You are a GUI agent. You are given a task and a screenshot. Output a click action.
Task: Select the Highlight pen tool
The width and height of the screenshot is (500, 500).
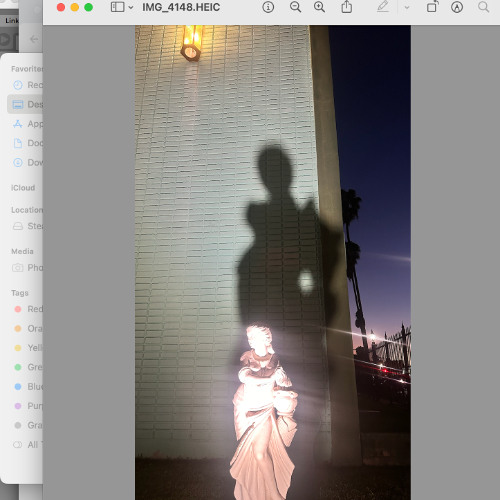[x=383, y=7]
